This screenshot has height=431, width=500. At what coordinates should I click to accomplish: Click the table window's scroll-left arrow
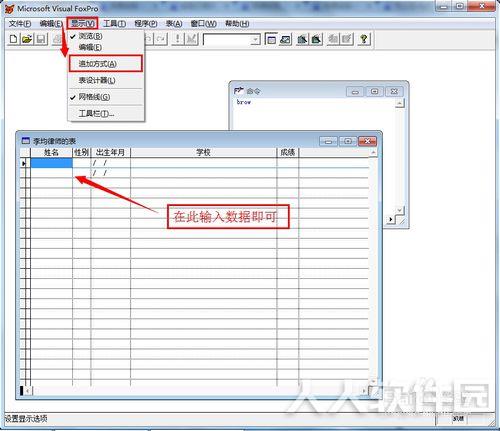click(28, 391)
